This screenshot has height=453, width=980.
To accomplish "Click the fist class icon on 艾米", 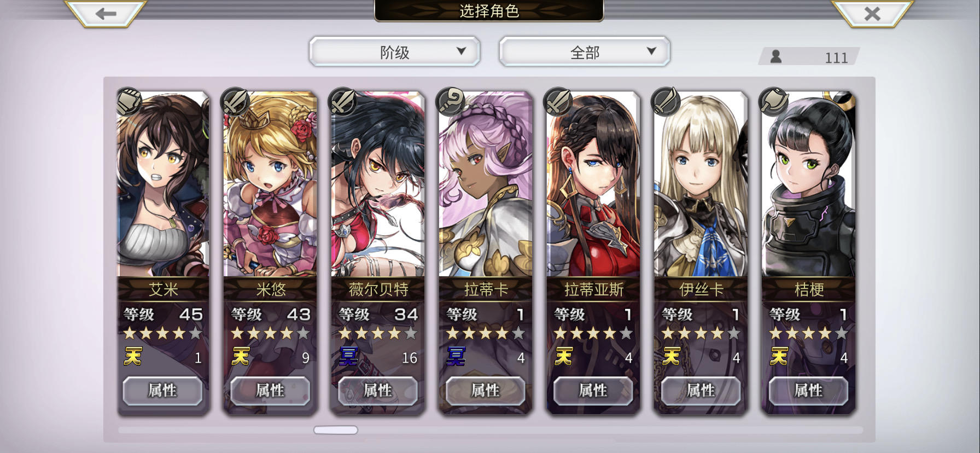I will click(x=129, y=101).
